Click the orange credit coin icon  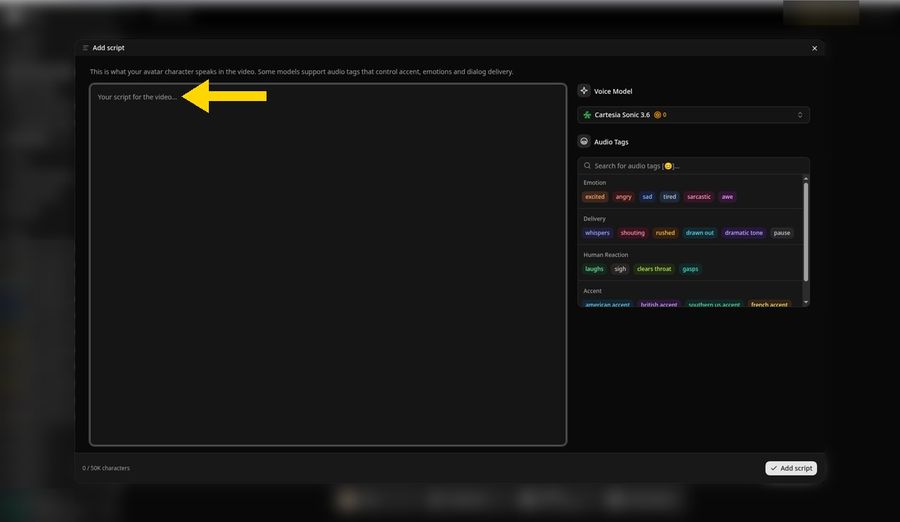point(657,115)
